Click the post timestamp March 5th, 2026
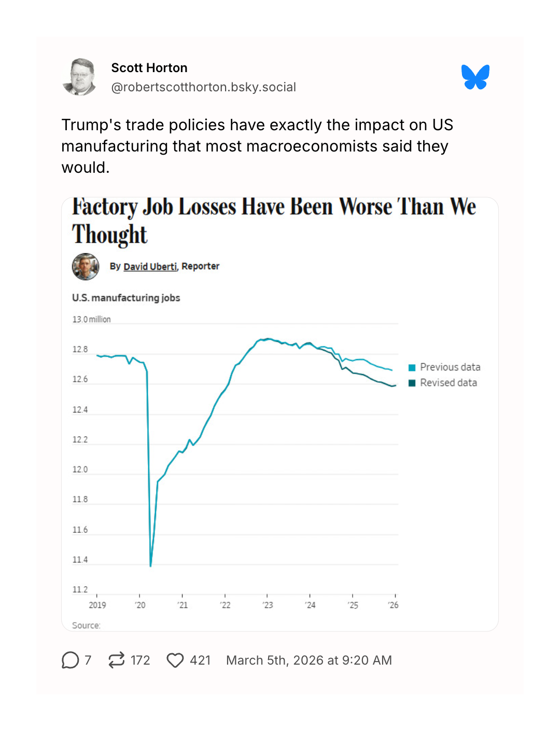560x730 pixels. coord(309,660)
